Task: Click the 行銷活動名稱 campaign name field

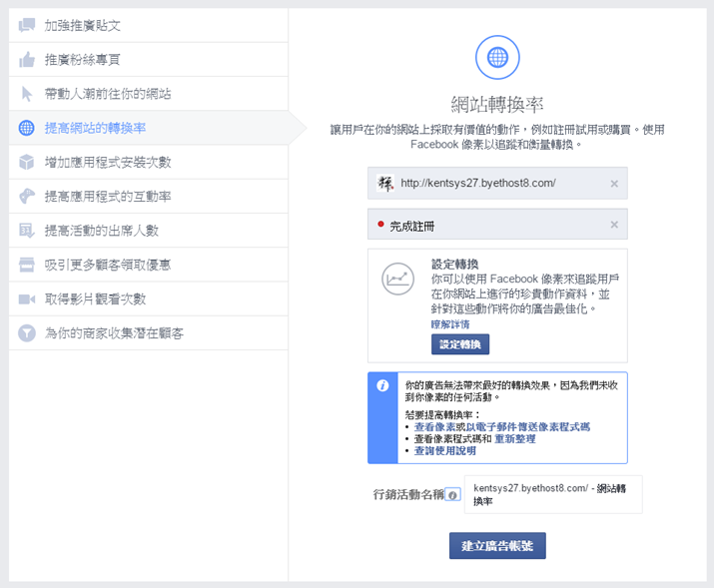Action: pos(553,494)
